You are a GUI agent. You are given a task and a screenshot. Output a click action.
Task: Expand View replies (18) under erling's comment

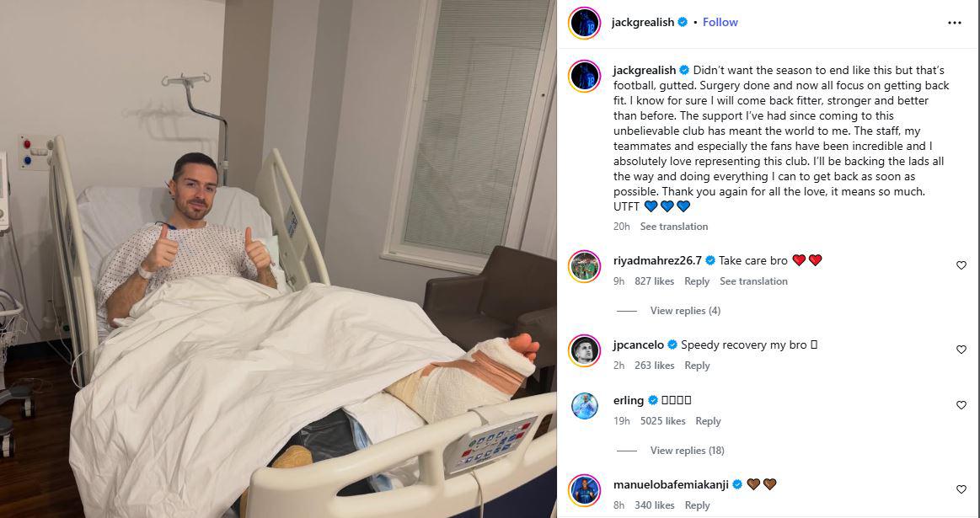[x=687, y=451]
